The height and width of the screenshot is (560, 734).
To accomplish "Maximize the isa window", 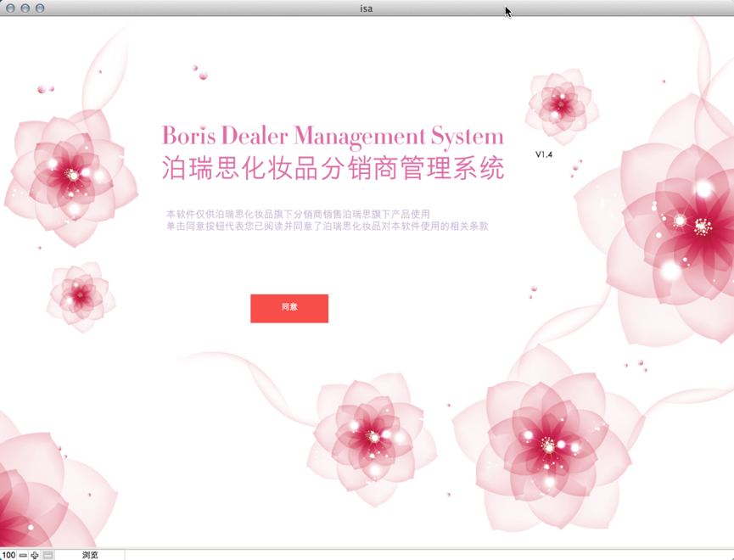I will click(40, 8).
